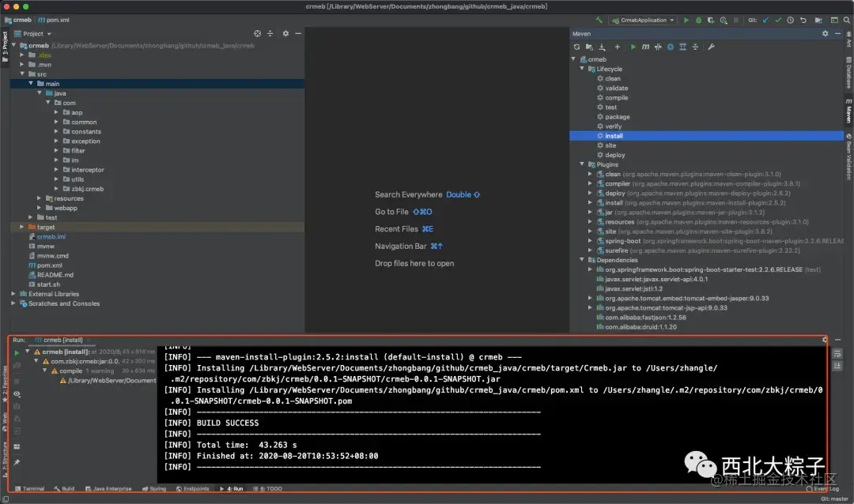Image resolution: width=854 pixels, height=504 pixels.
Task: Click the 2: Favorites side tab
Action: [x=5, y=384]
